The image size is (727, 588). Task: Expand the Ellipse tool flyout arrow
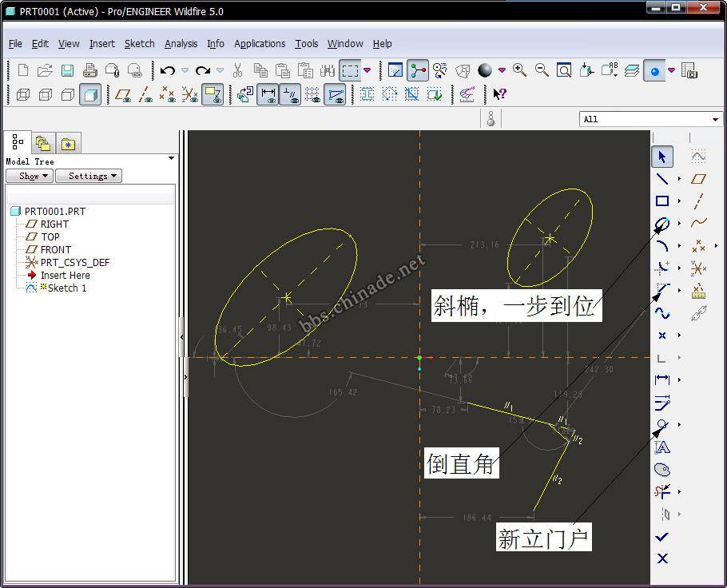pos(679,224)
